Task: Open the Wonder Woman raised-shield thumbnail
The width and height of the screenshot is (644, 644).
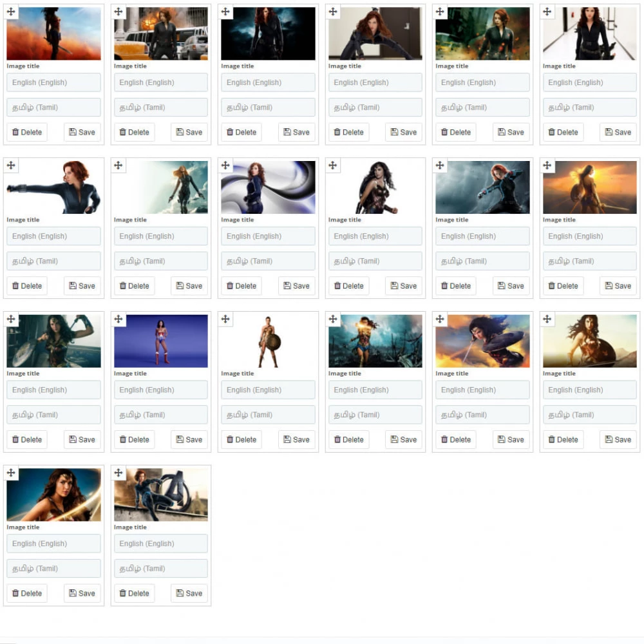Action: tap(54, 341)
